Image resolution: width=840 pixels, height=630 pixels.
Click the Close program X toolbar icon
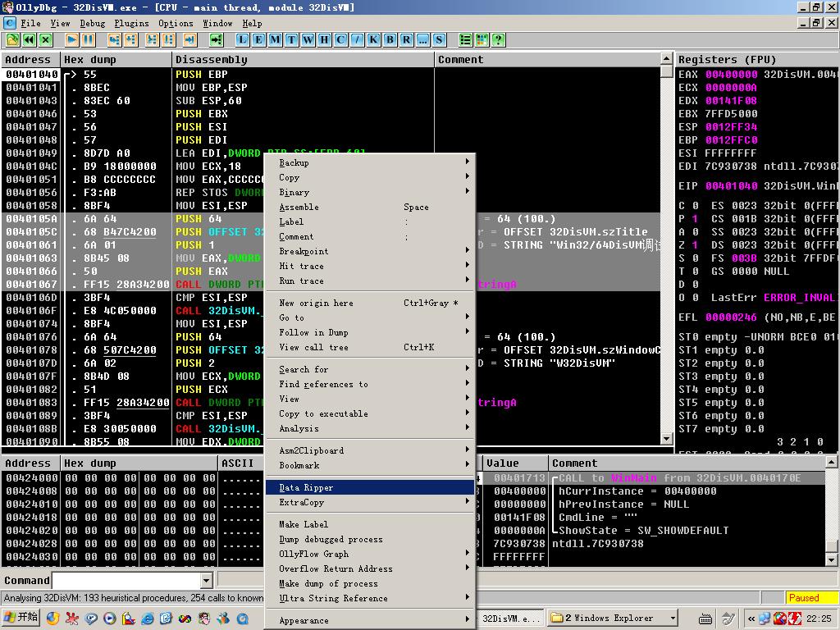46,39
